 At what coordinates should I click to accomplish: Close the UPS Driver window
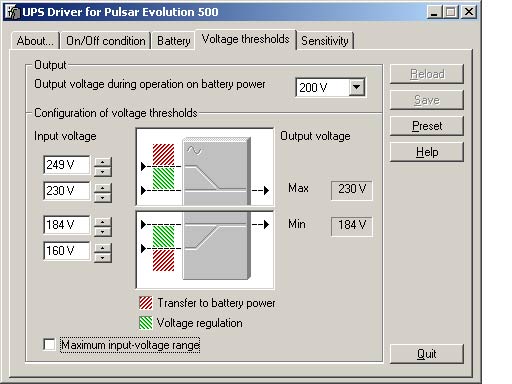[x=469, y=12]
